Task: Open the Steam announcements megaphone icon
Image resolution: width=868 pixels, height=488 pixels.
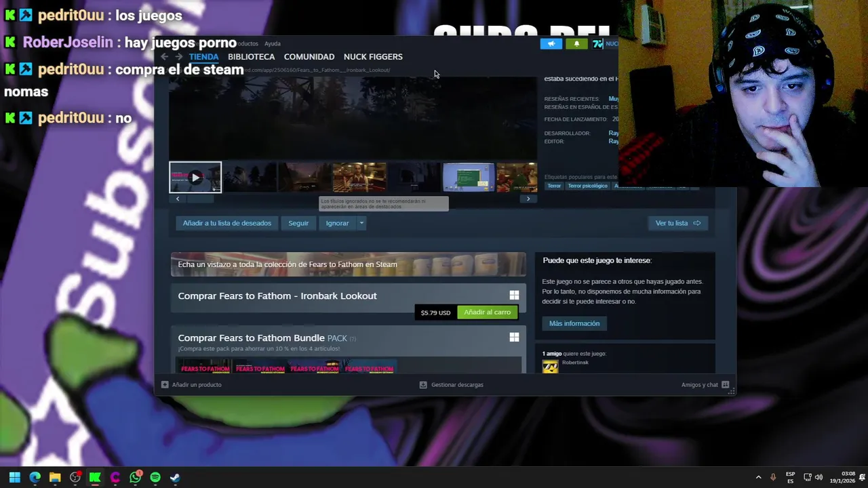Action: click(551, 43)
